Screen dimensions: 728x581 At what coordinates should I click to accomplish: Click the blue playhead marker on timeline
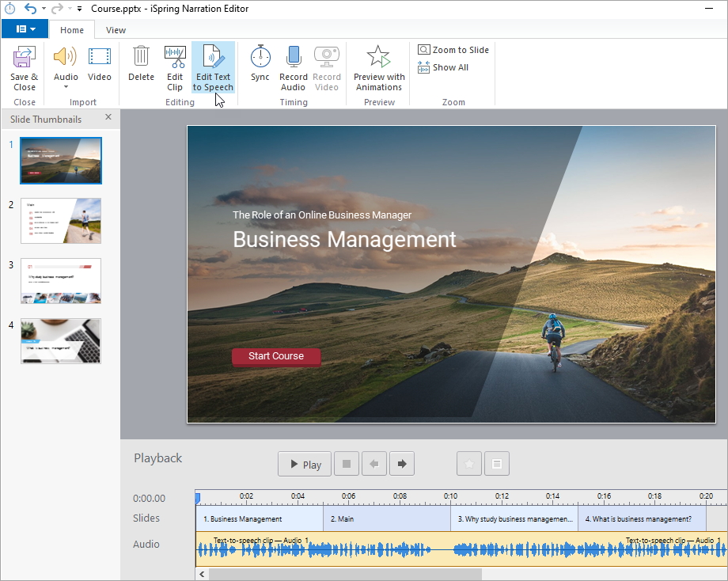[x=197, y=499]
